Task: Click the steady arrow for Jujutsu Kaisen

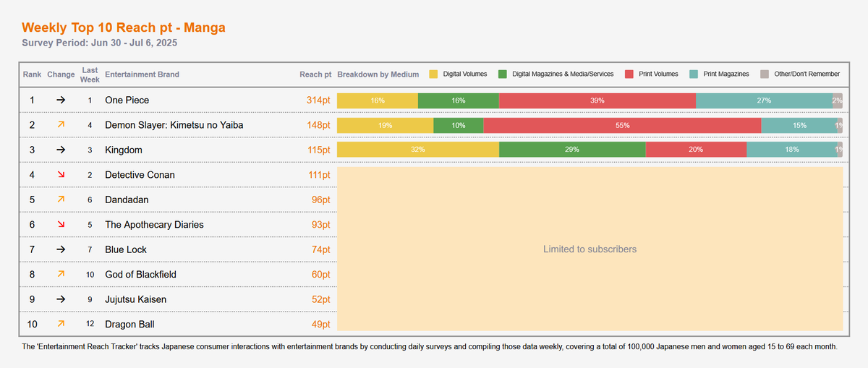Action: pos(61,299)
